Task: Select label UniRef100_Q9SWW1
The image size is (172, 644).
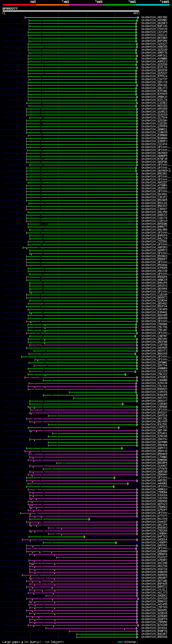Action: [154, 363]
